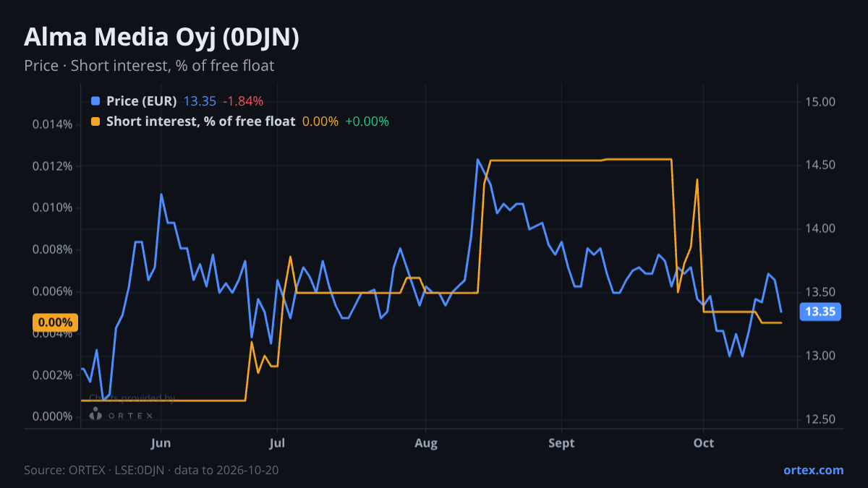This screenshot has width=868, height=488.
Task: Click the 13.50 right axis label
Action: 820,293
